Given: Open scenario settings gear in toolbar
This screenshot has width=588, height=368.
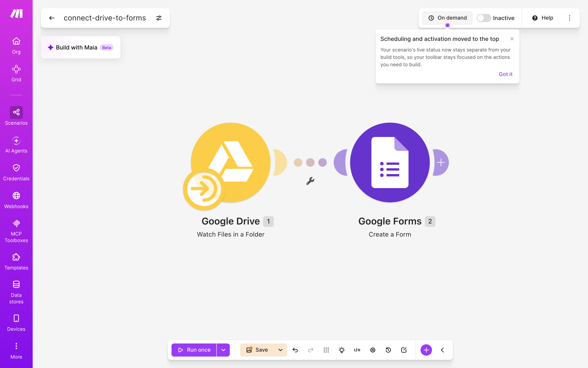Looking at the screenshot, I should tap(373, 350).
